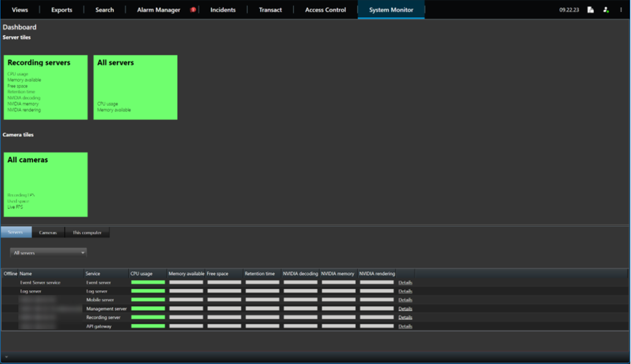Open the Alarm Manager tab

pos(158,10)
